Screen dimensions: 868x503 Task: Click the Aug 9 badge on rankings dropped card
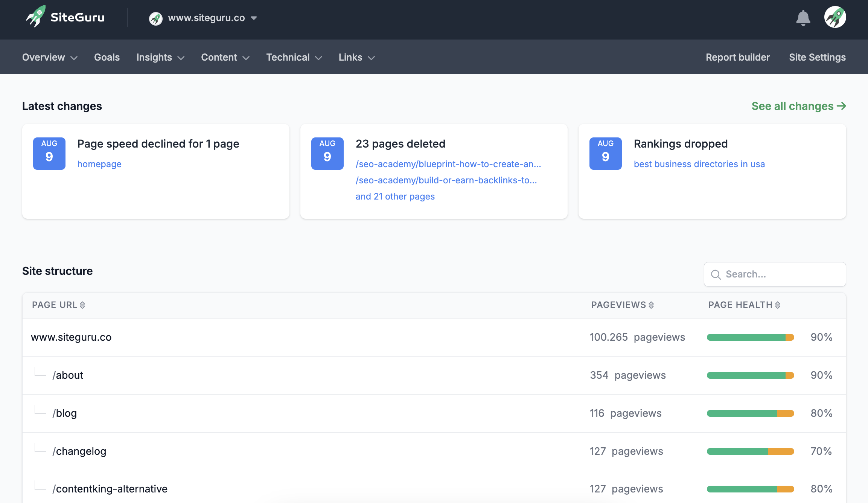click(x=606, y=154)
